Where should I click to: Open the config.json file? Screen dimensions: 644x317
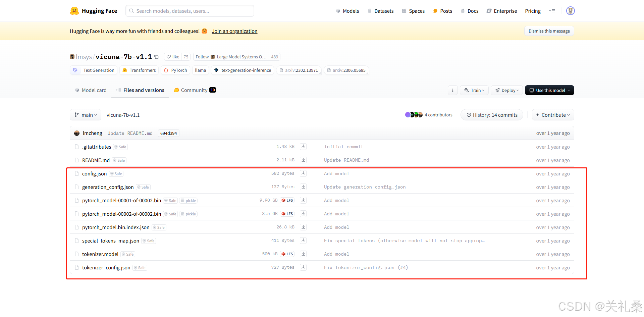pos(94,173)
